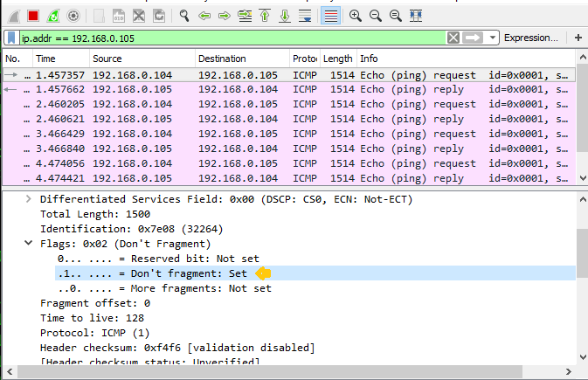The height and width of the screenshot is (380, 588).
Task: Sort by the No. column header
Action: (17, 59)
